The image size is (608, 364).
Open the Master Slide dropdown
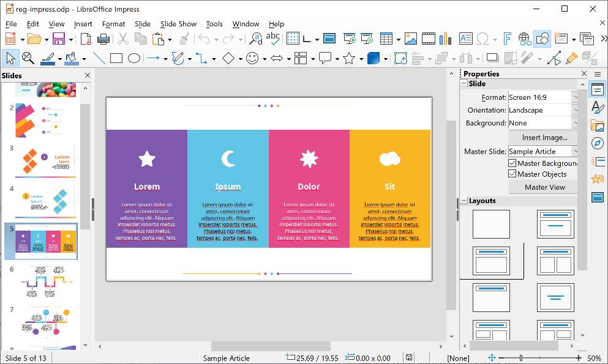pos(576,151)
